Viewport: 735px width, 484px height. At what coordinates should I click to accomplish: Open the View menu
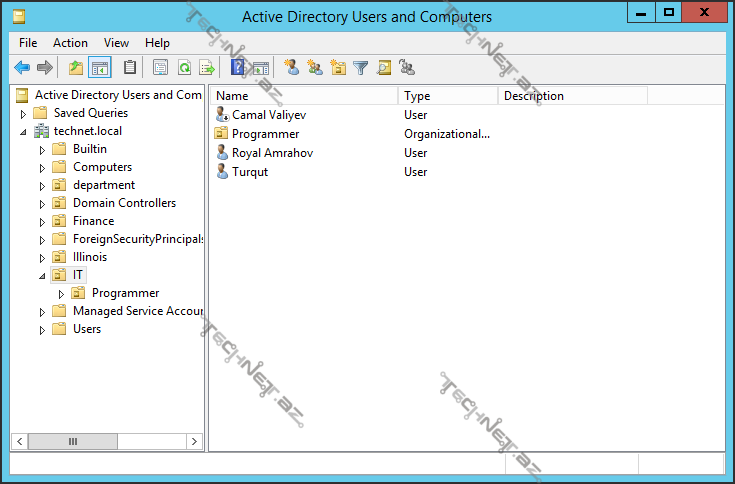click(116, 43)
